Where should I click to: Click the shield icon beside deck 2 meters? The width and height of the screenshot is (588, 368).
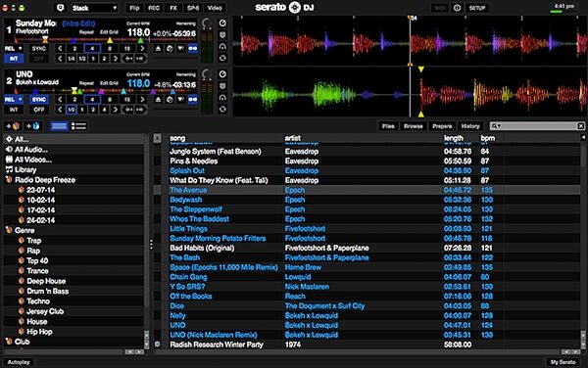point(222,86)
